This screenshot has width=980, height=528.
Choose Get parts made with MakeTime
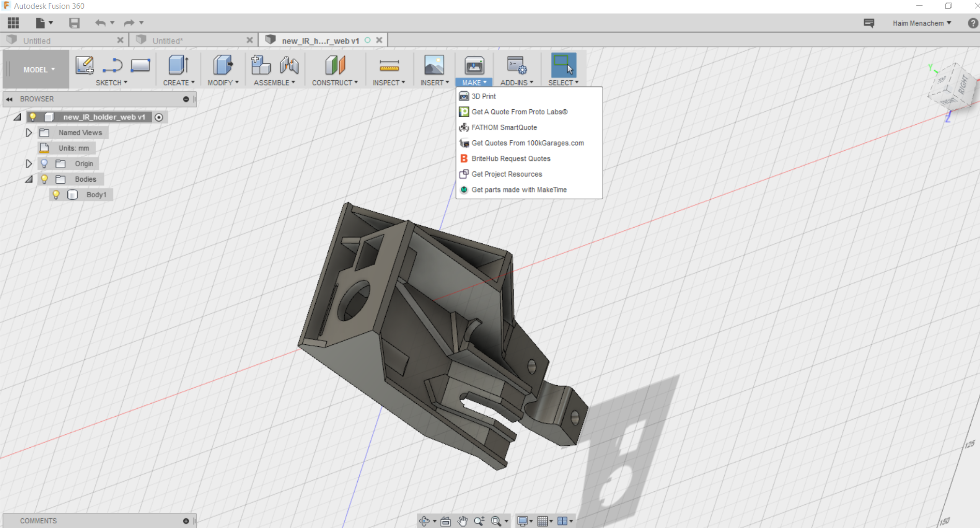point(529,189)
